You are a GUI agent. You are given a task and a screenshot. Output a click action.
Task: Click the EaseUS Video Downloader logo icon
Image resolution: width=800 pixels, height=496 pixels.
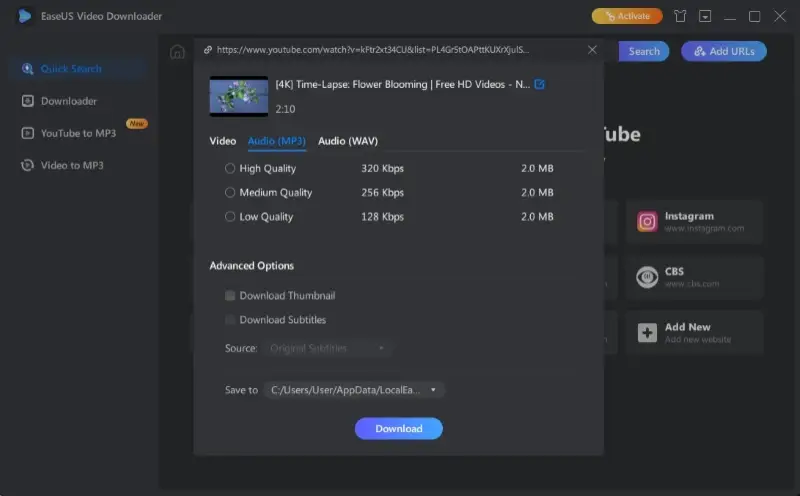(24, 16)
